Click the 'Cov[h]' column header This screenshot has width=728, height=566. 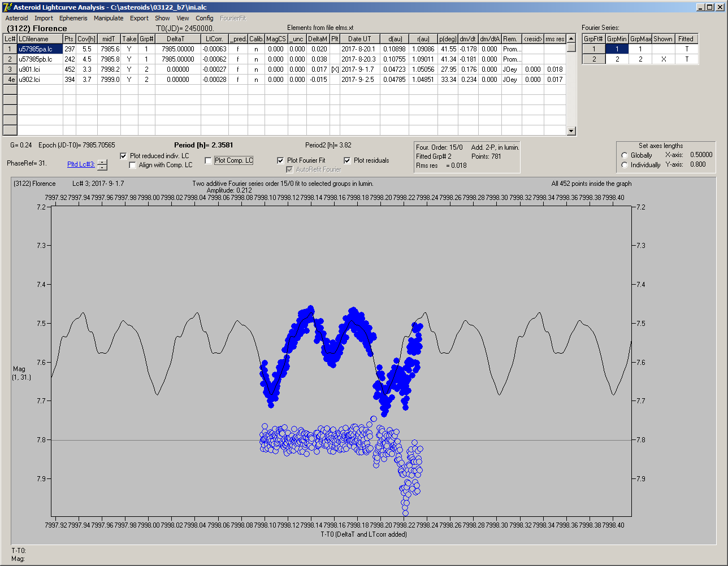(86, 39)
